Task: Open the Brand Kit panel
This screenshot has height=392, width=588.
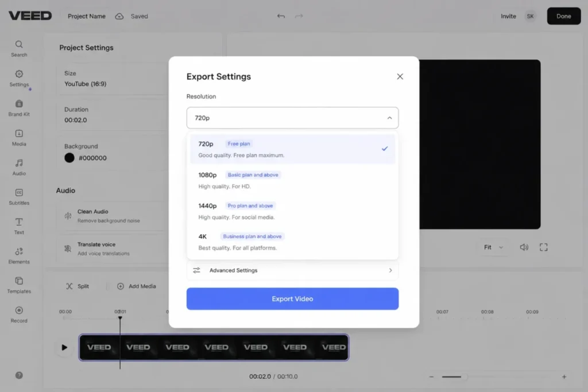Action: pos(19,108)
